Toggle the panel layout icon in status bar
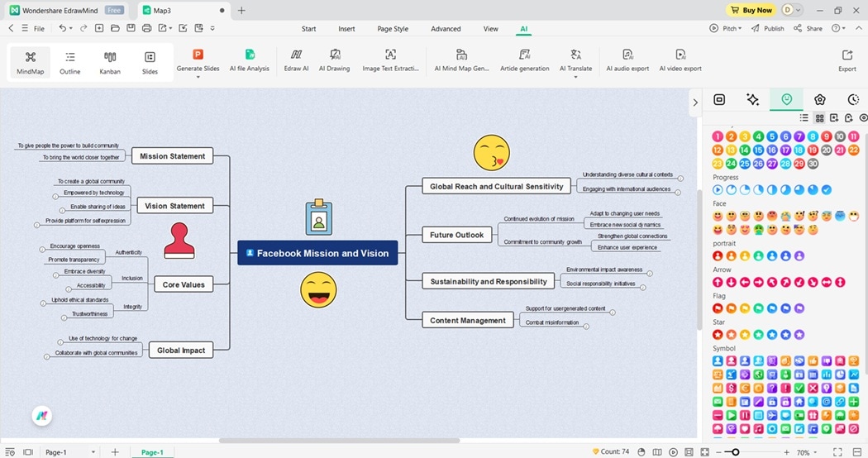This screenshot has width=868, height=458. (x=28, y=452)
